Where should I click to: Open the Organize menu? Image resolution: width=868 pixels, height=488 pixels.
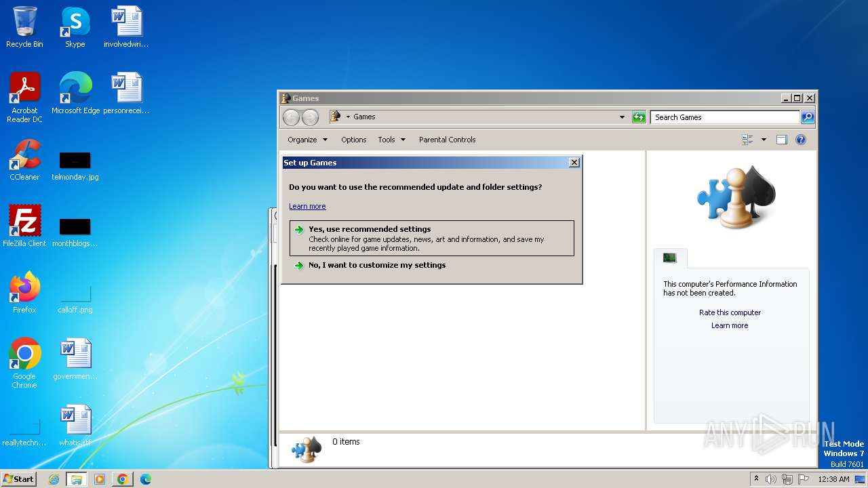[x=307, y=140]
